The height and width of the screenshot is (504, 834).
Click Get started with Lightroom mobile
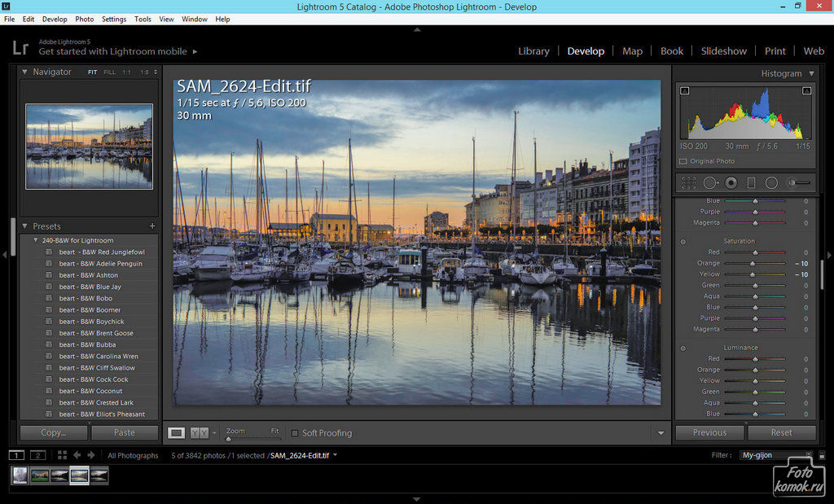pyautogui.click(x=112, y=51)
